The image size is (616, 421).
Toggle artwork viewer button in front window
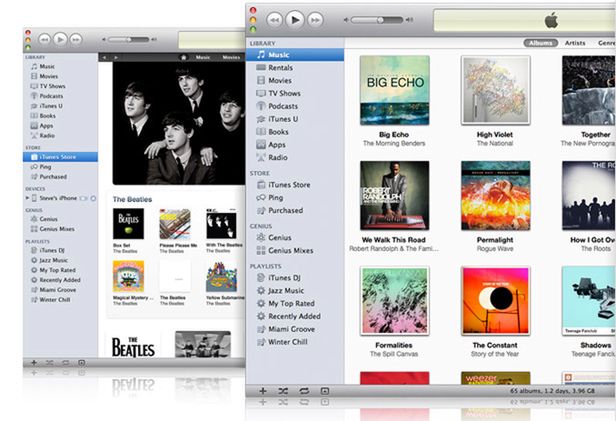(324, 391)
